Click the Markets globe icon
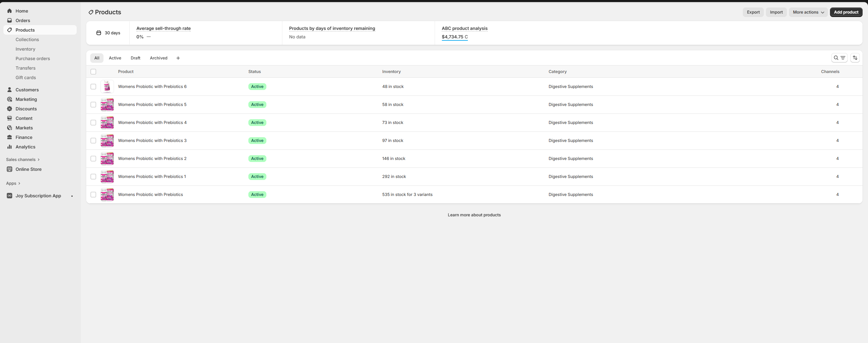Viewport: 868px width, 343px height. pyautogui.click(x=10, y=128)
